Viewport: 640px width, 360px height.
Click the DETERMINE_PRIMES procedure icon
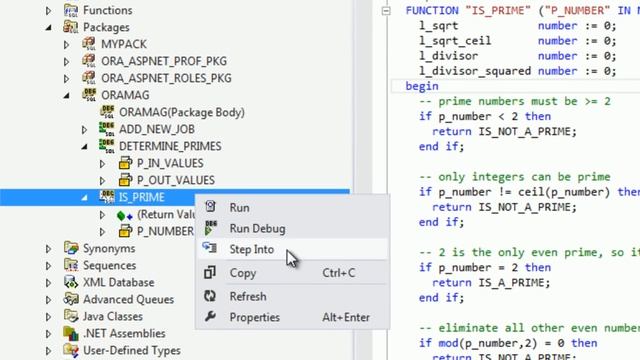pyautogui.click(x=107, y=146)
